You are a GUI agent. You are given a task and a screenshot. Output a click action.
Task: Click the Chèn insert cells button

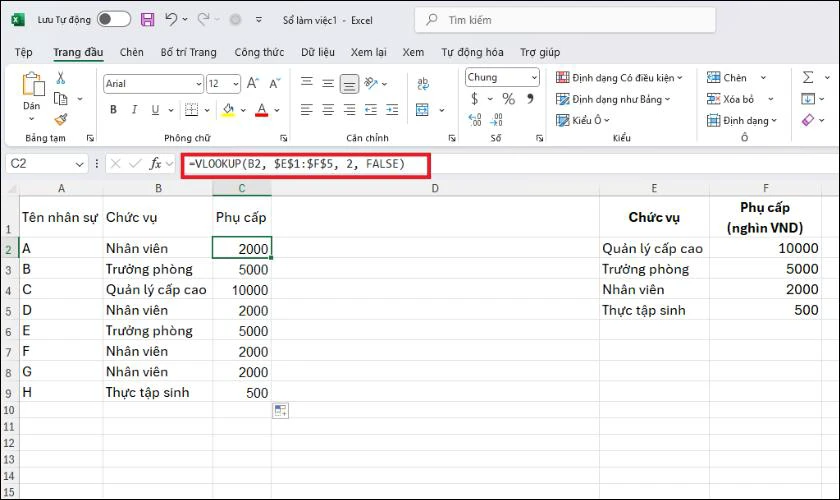click(x=726, y=78)
